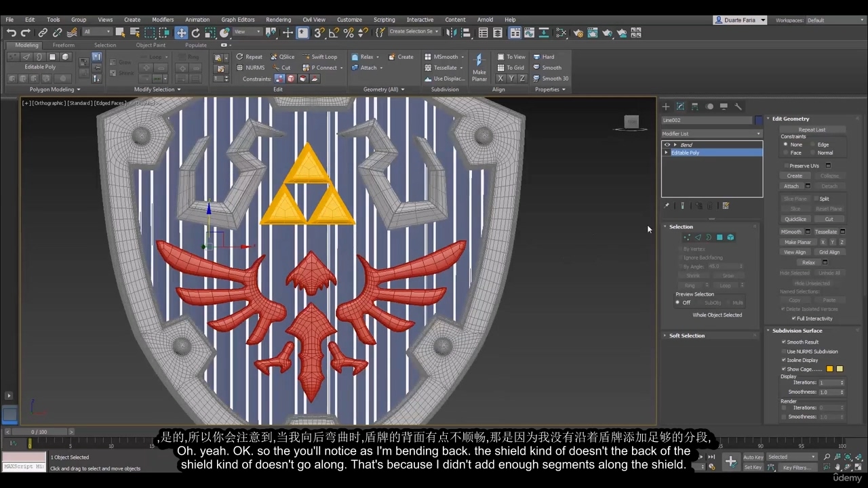Expand the Polygon Modeling ribbon panel
This screenshot has width=868, height=488.
coord(55,89)
